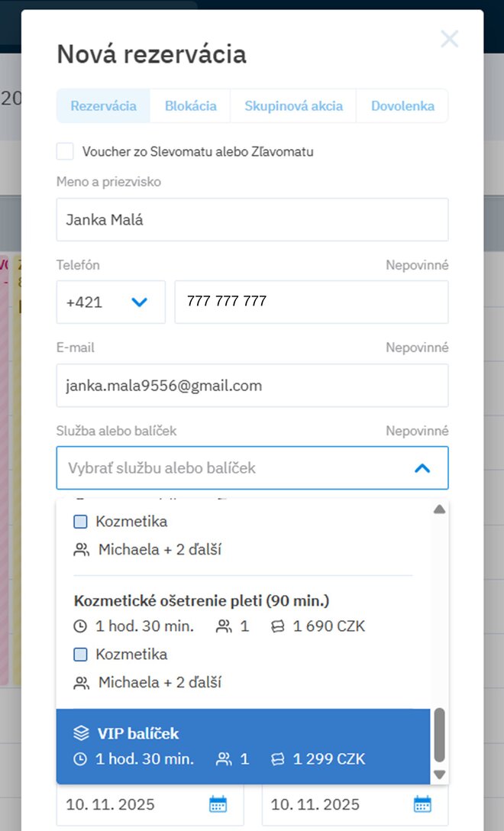Open the left date calendar picker icon
Image resolution: width=504 pixels, height=831 pixels.
click(x=218, y=804)
